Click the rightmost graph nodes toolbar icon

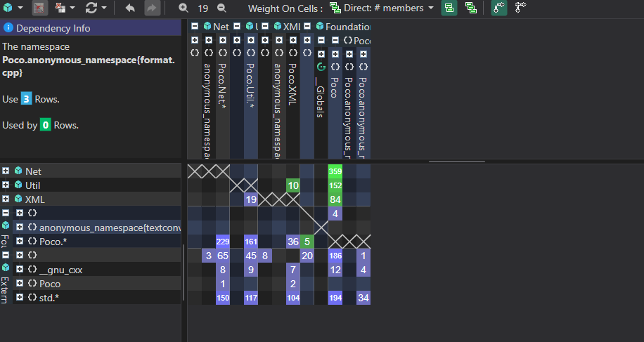[x=520, y=8]
